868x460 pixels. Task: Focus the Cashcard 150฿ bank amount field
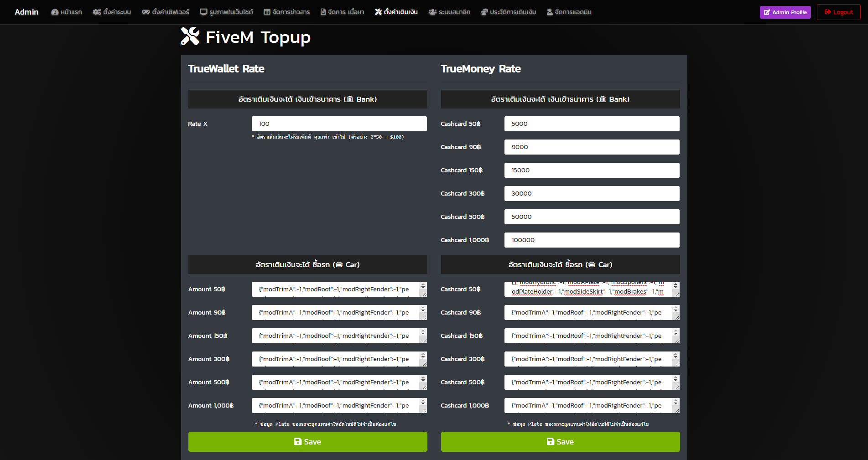coord(592,170)
